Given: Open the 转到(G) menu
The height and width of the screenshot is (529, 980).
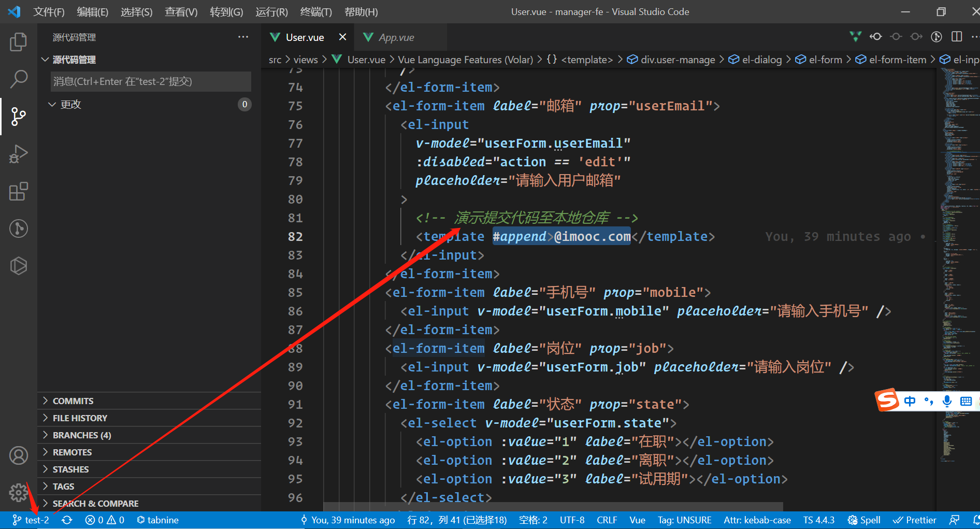Looking at the screenshot, I should coord(226,12).
